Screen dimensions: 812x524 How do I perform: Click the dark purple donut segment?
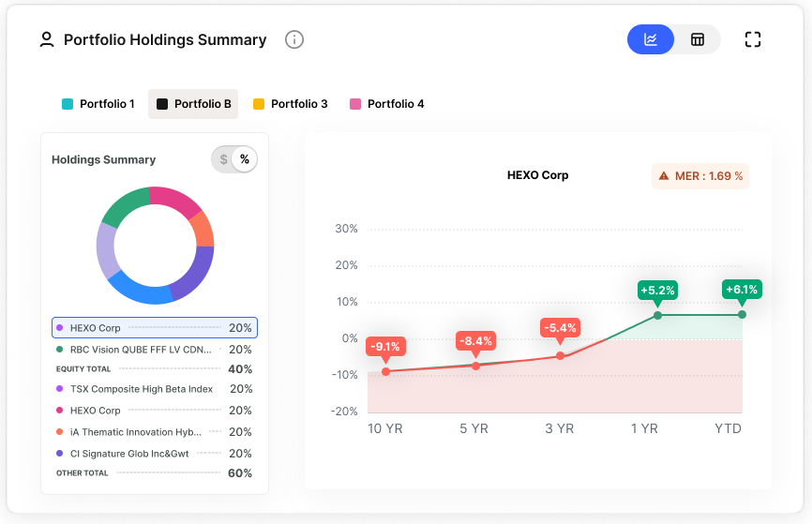[x=196, y=274]
